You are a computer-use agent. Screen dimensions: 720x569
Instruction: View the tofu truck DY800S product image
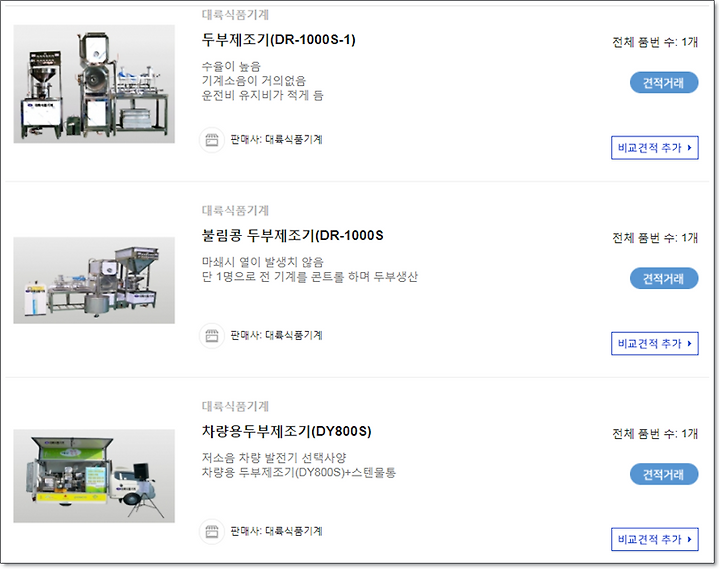point(94,476)
